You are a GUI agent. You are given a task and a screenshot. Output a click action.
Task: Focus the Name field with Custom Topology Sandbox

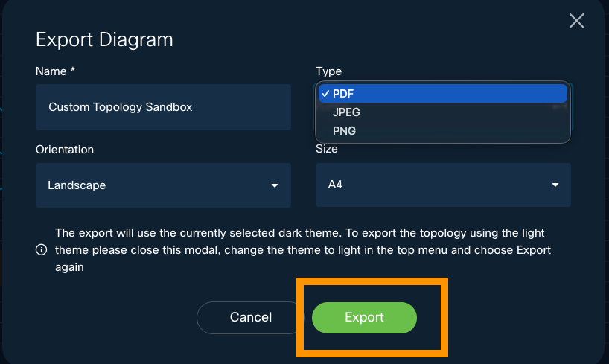[163, 107]
